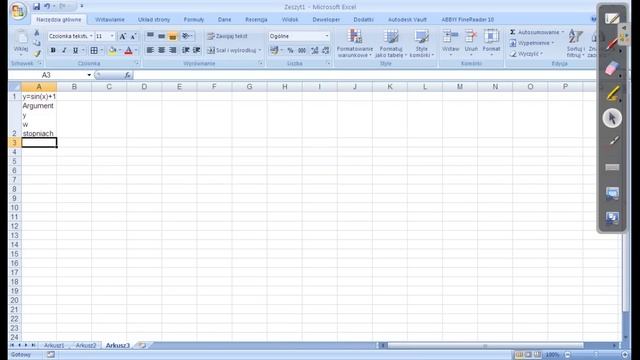Click the zoom slider in the status bar

tap(596, 355)
